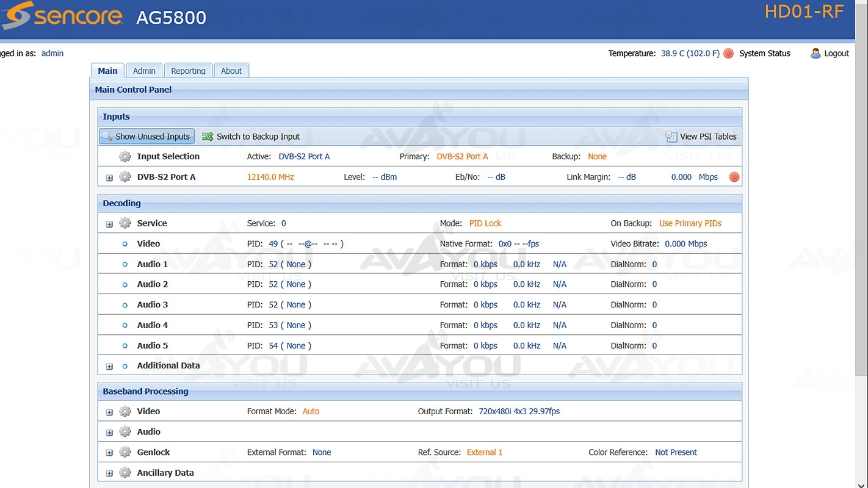868x488 pixels.
Task: Click Show Unused Inputs button
Action: 146,137
